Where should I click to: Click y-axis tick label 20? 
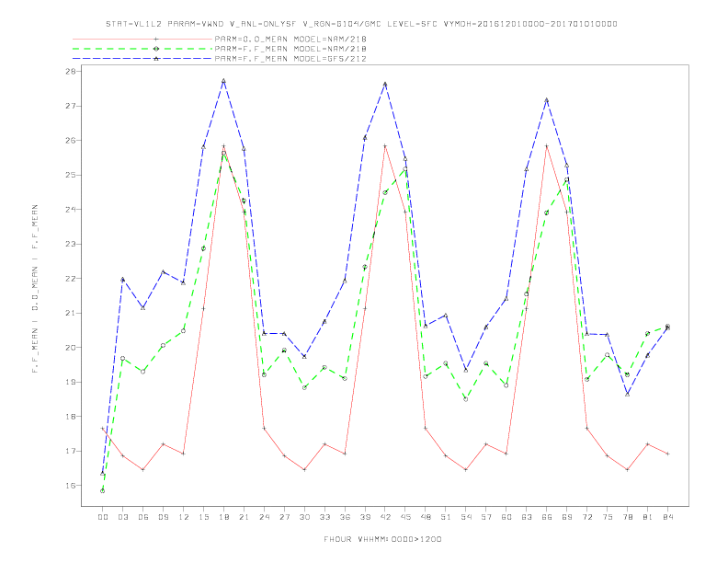coord(70,348)
